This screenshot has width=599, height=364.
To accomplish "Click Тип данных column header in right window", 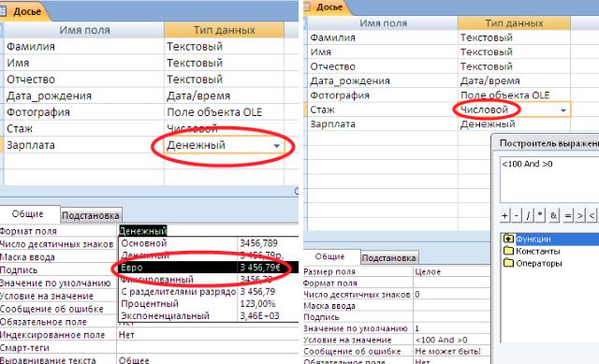I will tap(514, 22).
